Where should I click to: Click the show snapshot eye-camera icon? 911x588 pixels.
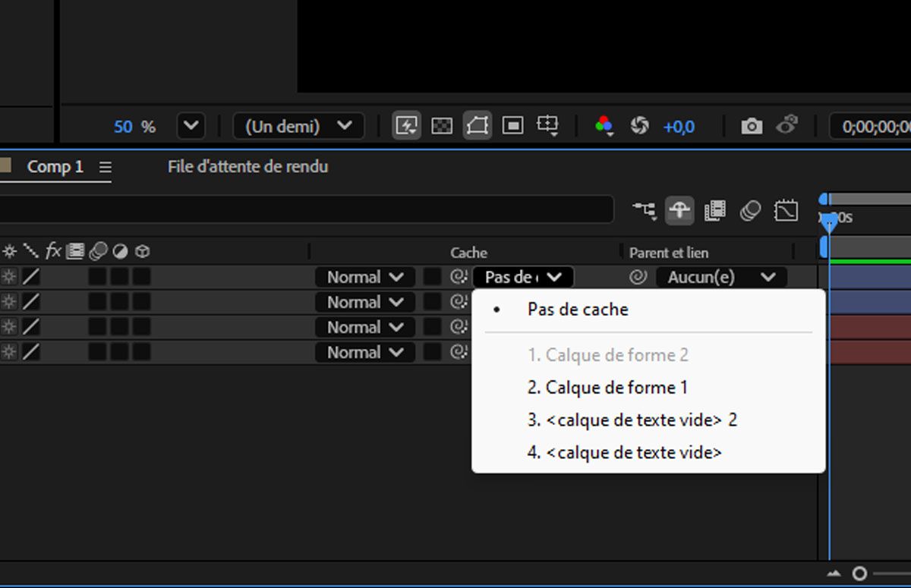click(787, 126)
